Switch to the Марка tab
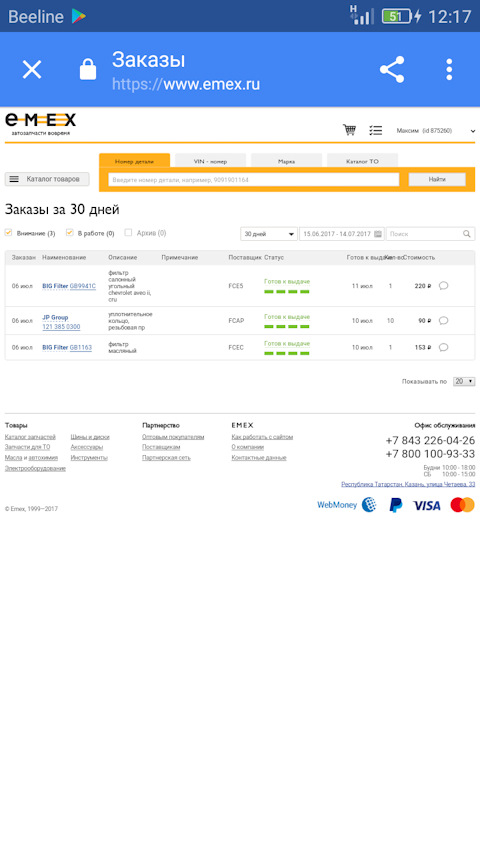Image resolution: width=480 pixels, height=854 pixels. click(x=286, y=161)
